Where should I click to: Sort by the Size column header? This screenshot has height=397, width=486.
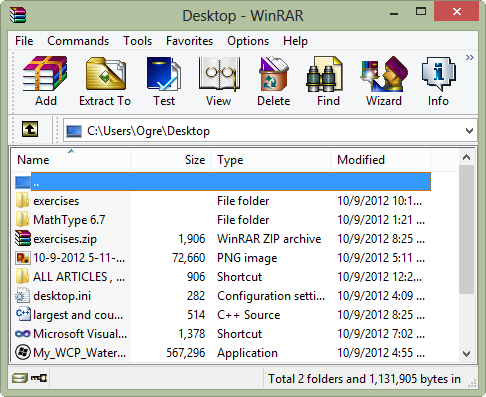coord(170,160)
